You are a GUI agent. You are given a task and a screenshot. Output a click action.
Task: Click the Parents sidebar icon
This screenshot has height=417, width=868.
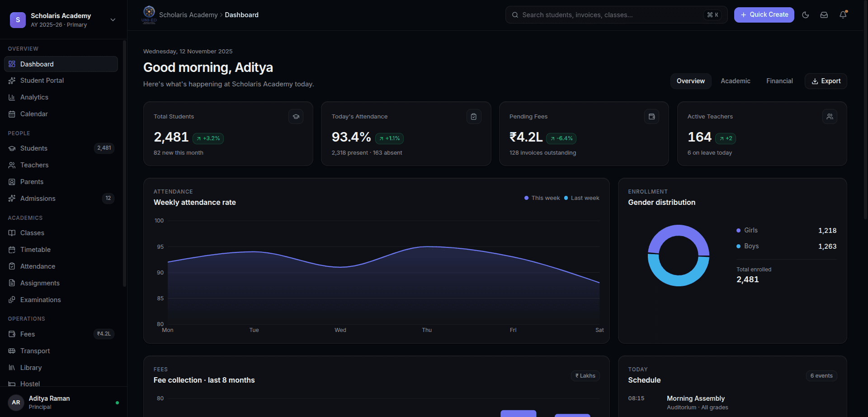tap(12, 182)
